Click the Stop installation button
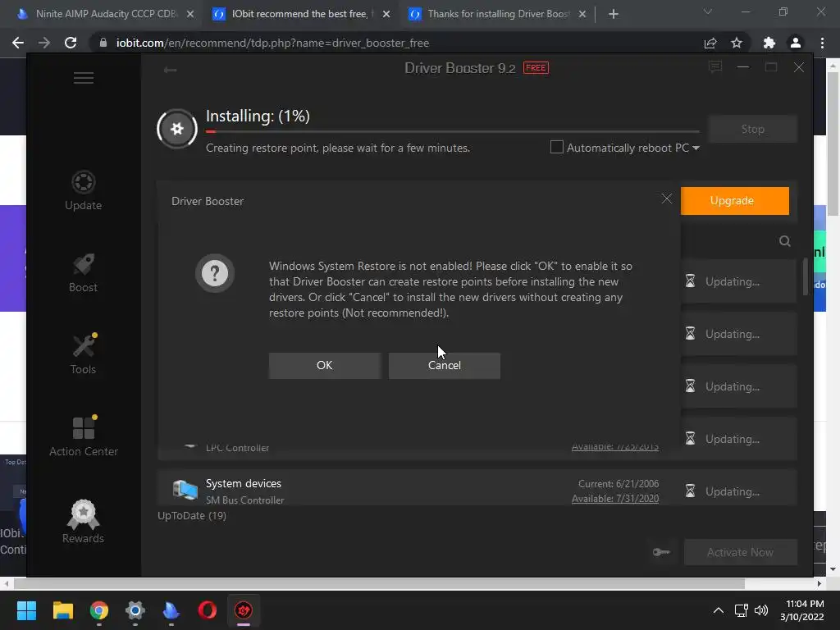 pos(752,129)
